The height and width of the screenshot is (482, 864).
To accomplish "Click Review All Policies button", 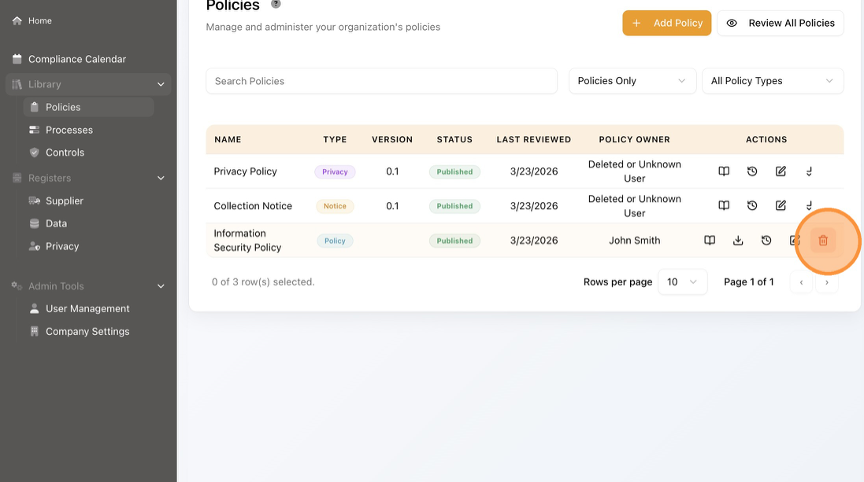I will (780, 23).
